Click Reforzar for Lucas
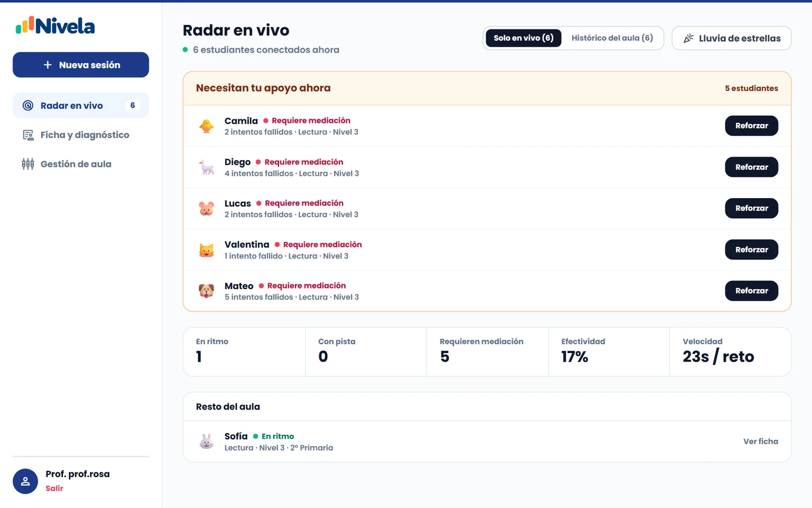This screenshot has height=508, width=812. [x=751, y=208]
